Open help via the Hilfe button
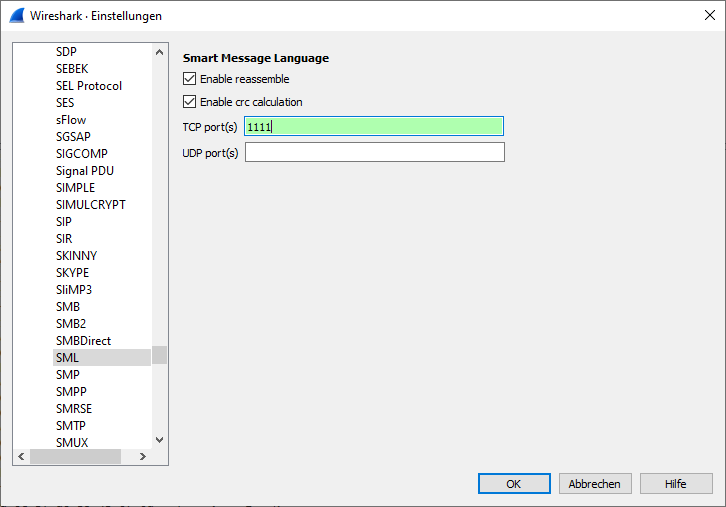 pyautogui.click(x=675, y=483)
